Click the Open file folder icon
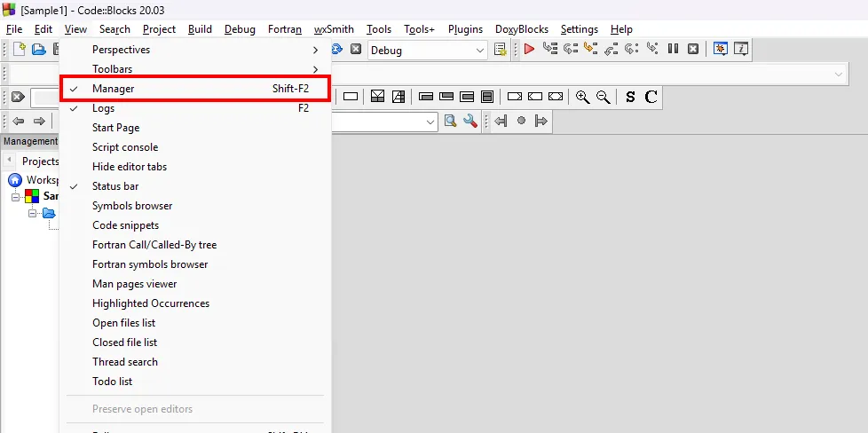The height and width of the screenshot is (433, 868). click(39, 50)
